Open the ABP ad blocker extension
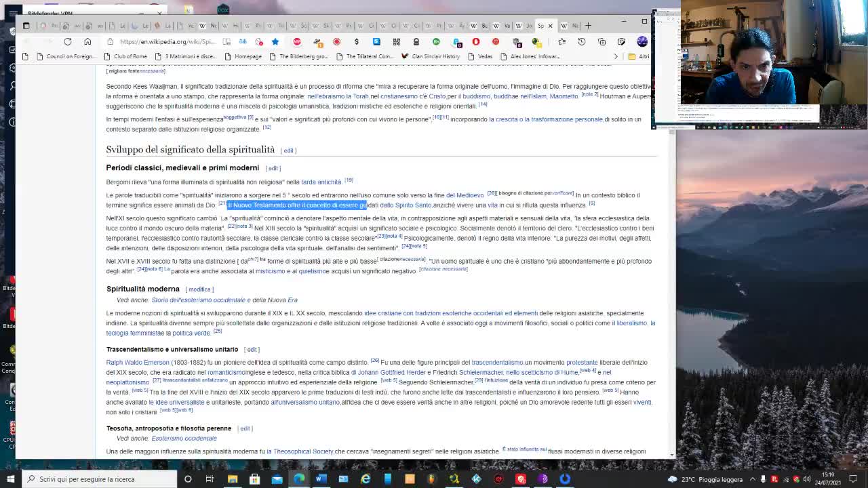This screenshot has width=868, height=488. 297,41
